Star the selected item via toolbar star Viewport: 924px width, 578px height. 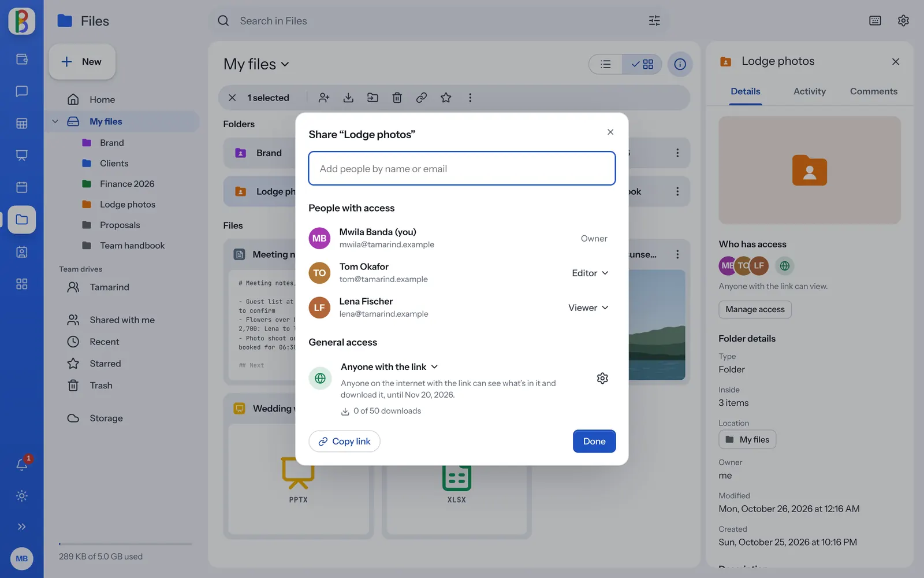(446, 98)
